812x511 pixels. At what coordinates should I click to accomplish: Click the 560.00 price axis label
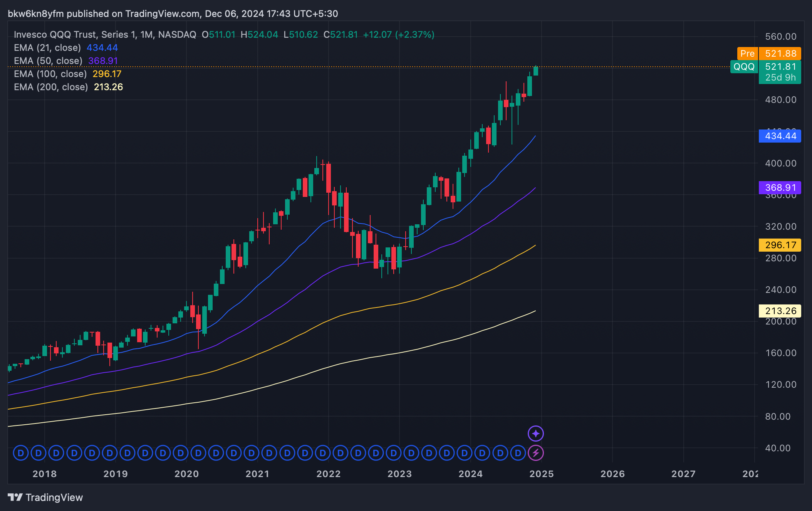coord(780,37)
